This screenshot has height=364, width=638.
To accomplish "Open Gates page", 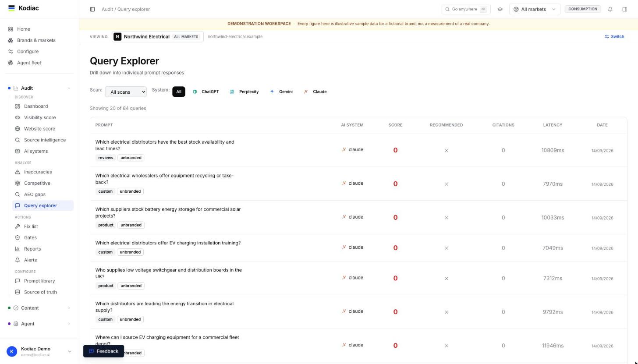I will (43, 237).
